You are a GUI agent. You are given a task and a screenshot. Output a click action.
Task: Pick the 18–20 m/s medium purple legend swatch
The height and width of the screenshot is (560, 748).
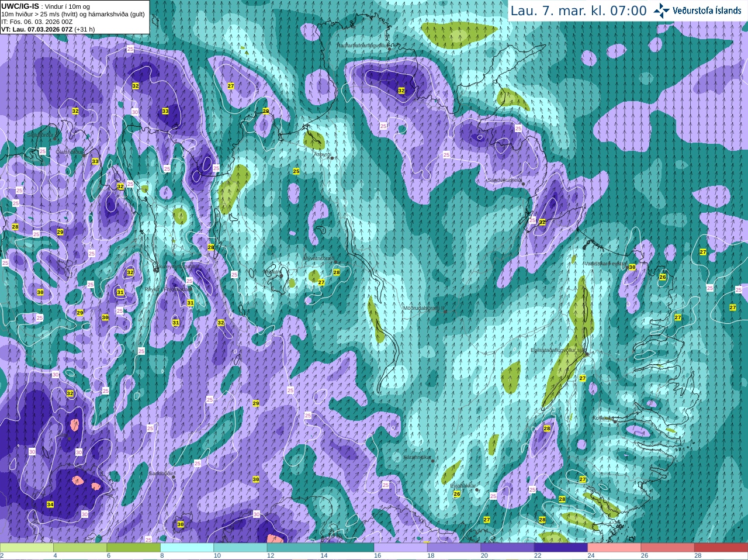point(454,548)
